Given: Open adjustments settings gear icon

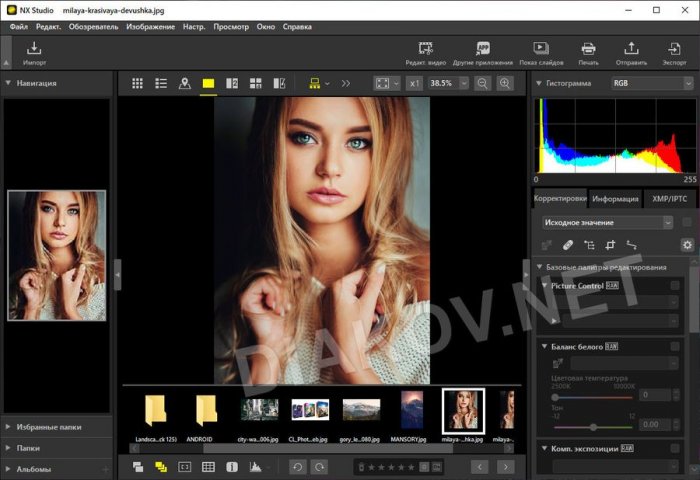Looking at the screenshot, I should (687, 245).
